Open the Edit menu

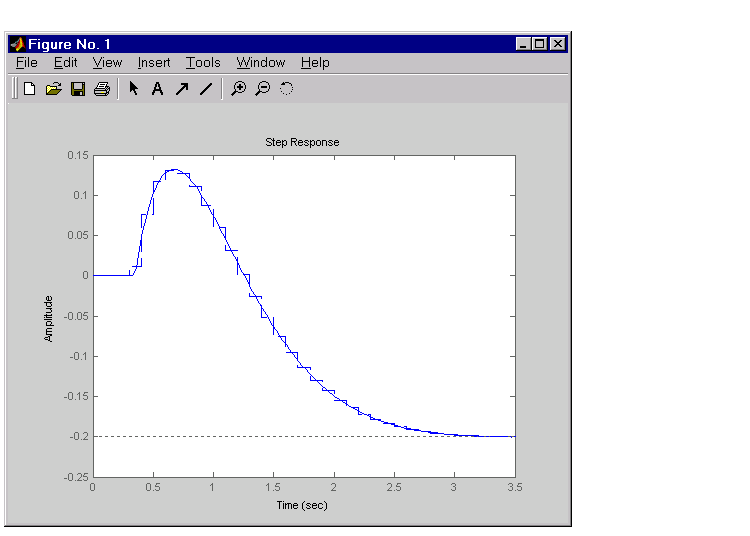pos(66,63)
